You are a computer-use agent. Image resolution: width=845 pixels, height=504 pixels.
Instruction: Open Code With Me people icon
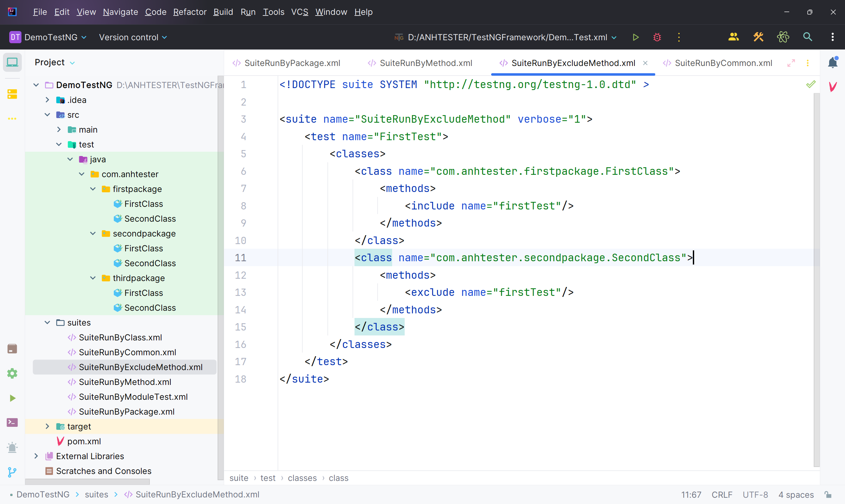point(733,37)
